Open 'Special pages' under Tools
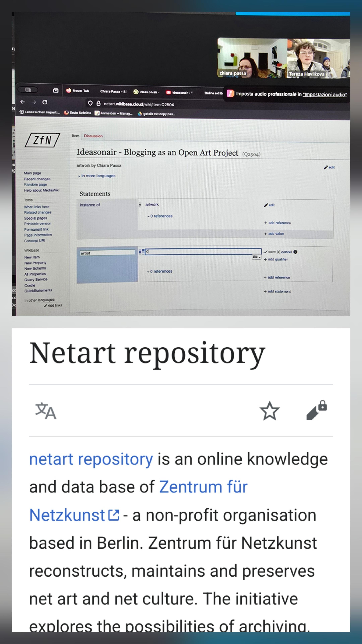Viewport: 362px width, 644px height. 36,218
